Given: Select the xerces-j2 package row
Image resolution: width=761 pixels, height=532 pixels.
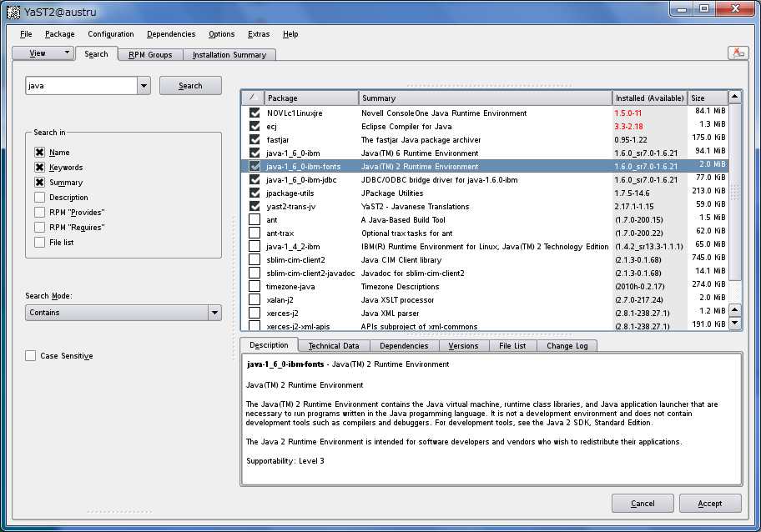Looking at the screenshot, I should [x=485, y=313].
